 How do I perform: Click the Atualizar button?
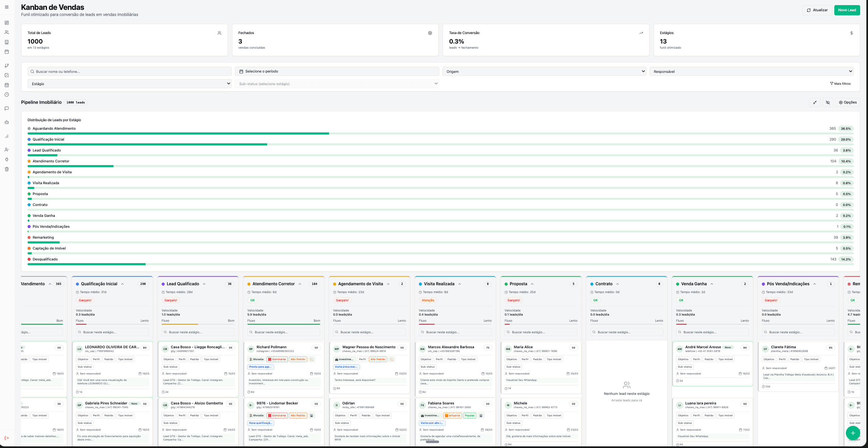(817, 10)
